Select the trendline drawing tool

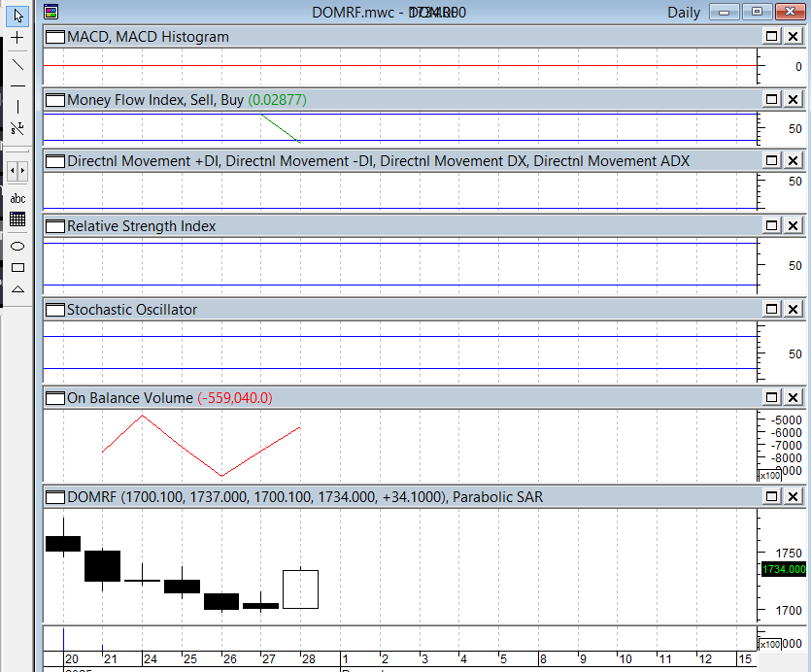coord(17,65)
